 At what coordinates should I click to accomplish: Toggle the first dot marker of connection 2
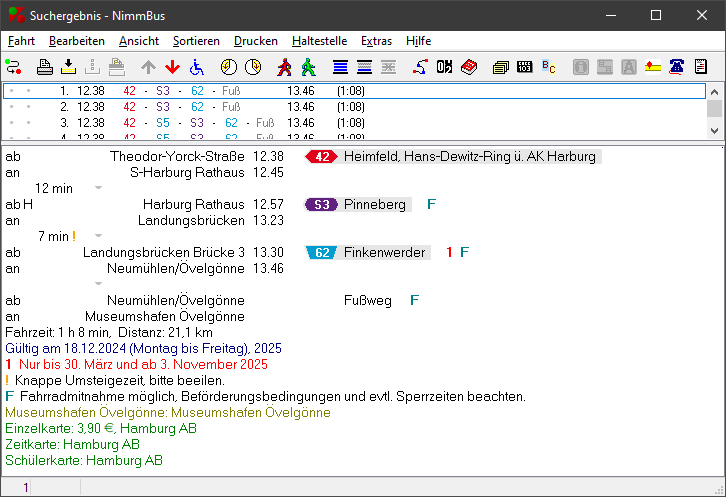(x=11, y=106)
